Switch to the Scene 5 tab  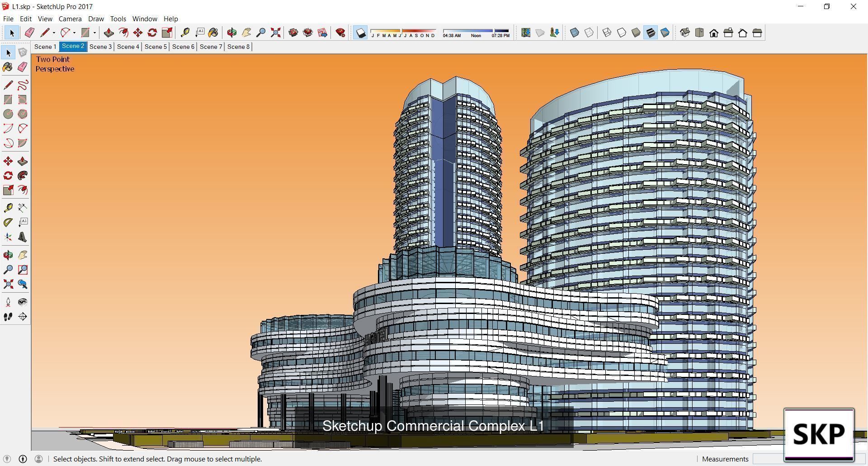pos(156,47)
